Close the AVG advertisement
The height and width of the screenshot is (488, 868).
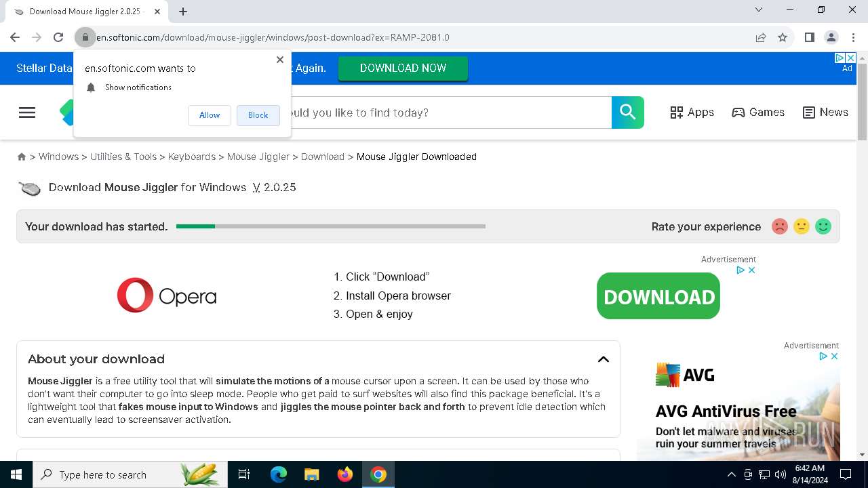point(835,356)
